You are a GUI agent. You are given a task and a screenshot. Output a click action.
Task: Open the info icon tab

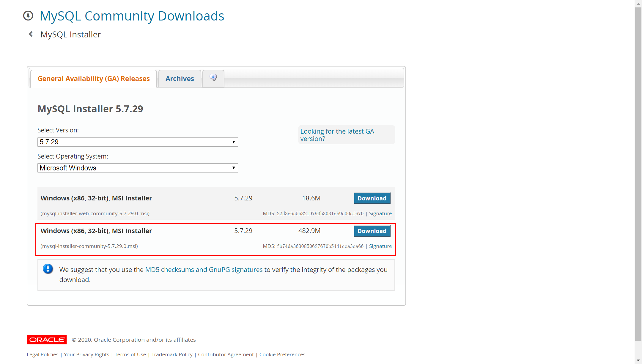pyautogui.click(x=213, y=78)
